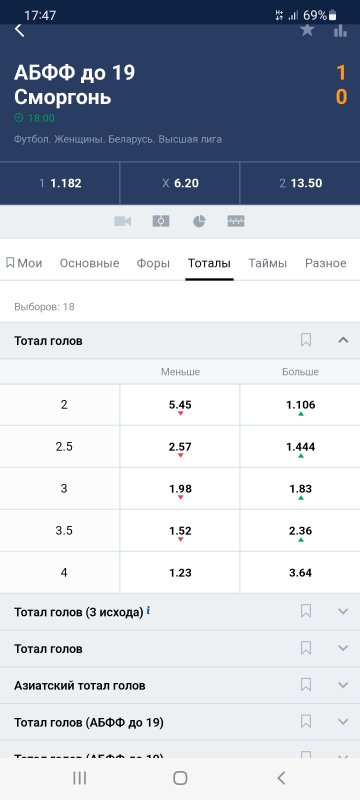Switch to the Форы tab
360x800 pixels.
(153, 263)
